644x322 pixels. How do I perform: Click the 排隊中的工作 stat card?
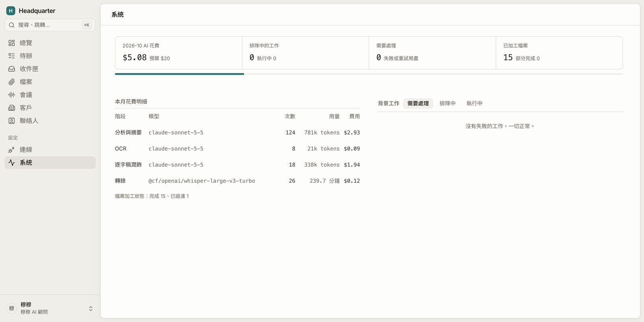pos(305,53)
